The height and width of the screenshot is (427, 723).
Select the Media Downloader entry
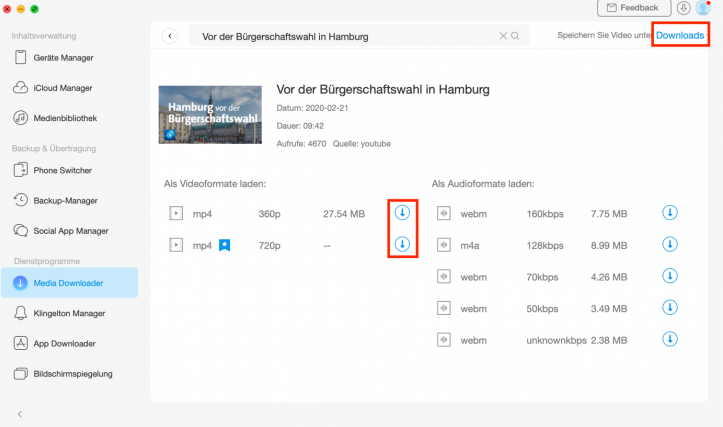pos(69,283)
